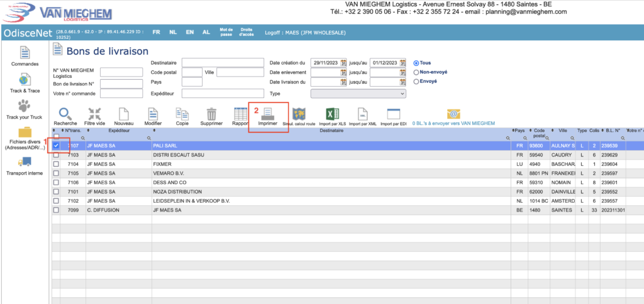644x304 pixels.
Task: Open calendar picker for Date création du
Action: [x=343, y=63]
